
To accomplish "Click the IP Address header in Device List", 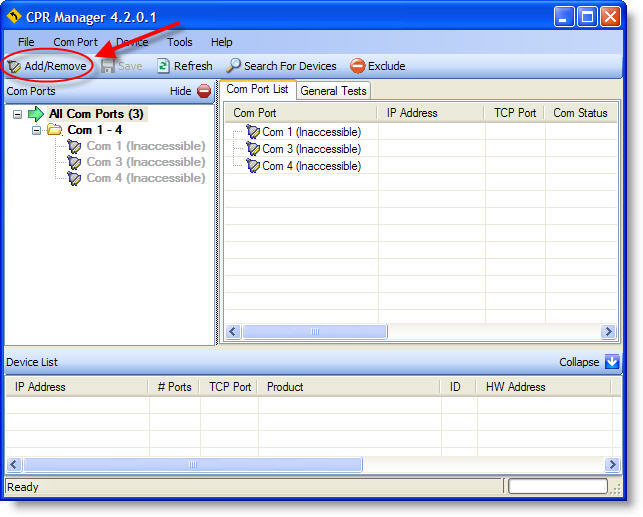I will 77,387.
